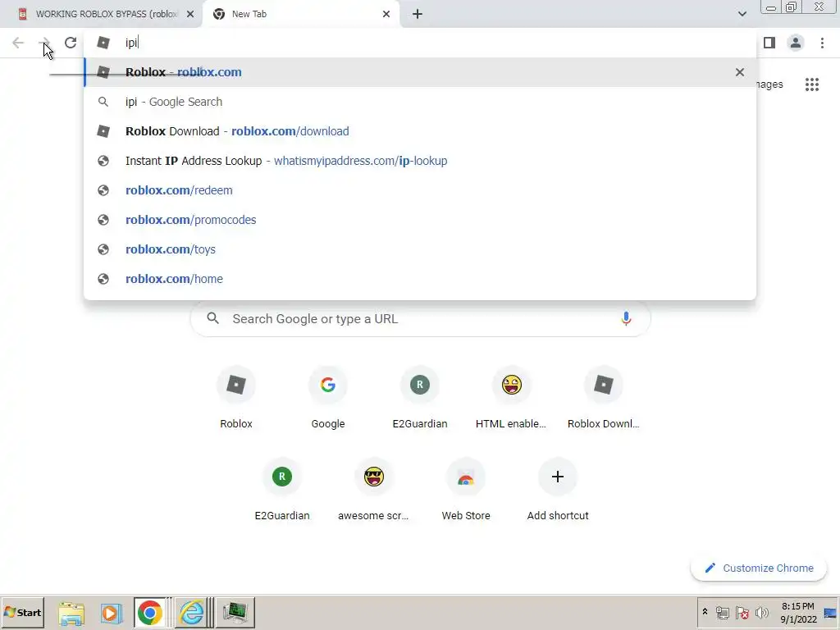Screen dimensions: 840x630
Task: Open the Google apps grid
Action: point(811,84)
